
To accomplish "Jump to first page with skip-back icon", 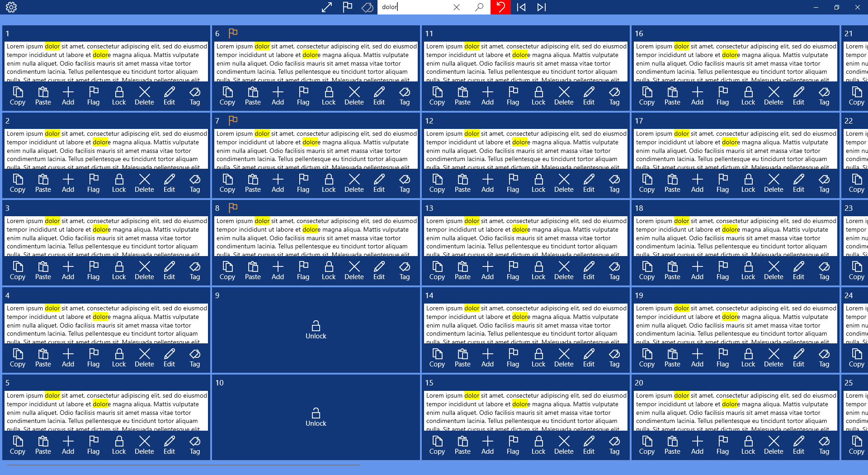I will pyautogui.click(x=521, y=7).
